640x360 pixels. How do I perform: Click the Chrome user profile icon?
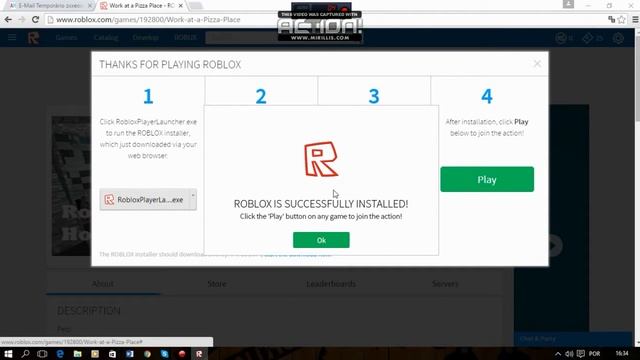pyautogui.click(x=568, y=4)
